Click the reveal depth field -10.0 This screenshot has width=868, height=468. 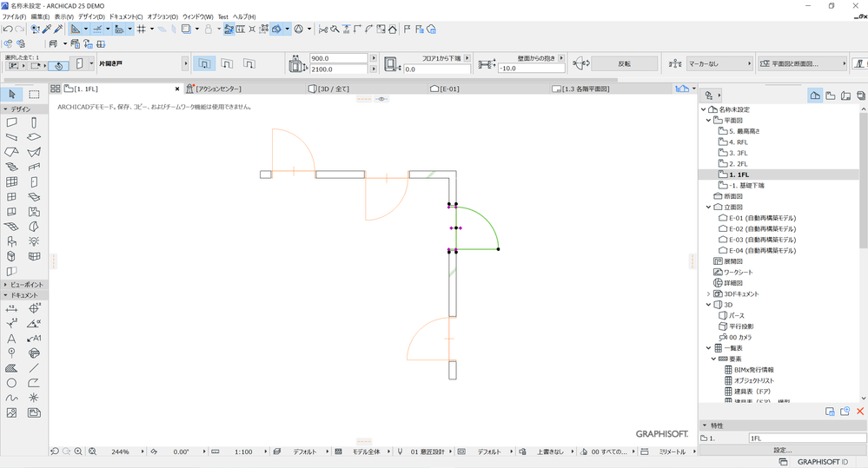(532, 69)
